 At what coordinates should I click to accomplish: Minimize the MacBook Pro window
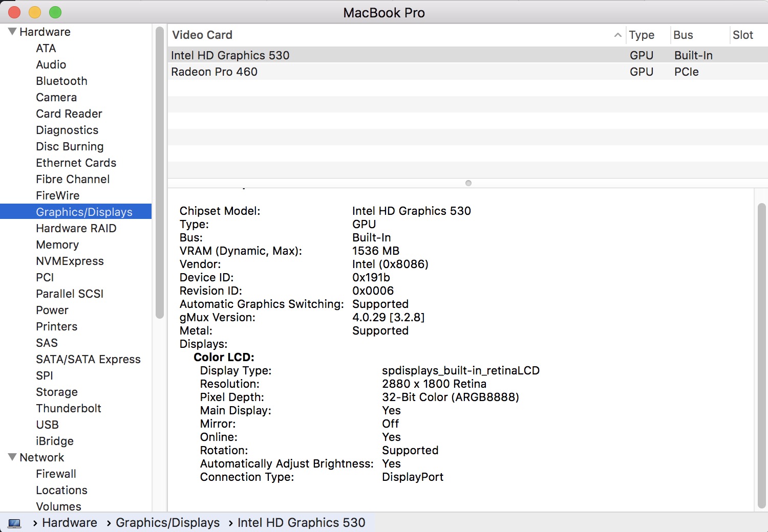[35, 12]
